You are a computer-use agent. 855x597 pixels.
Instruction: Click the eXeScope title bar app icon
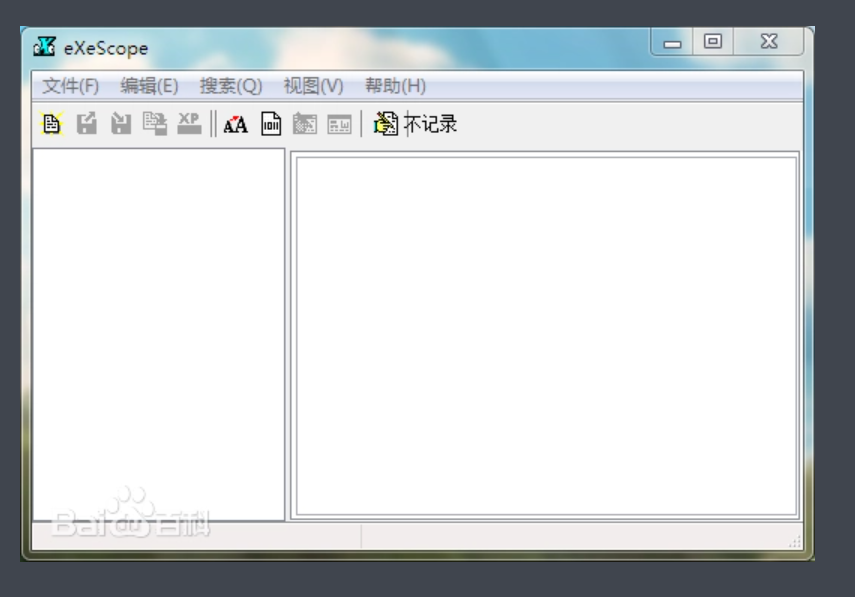(x=45, y=47)
